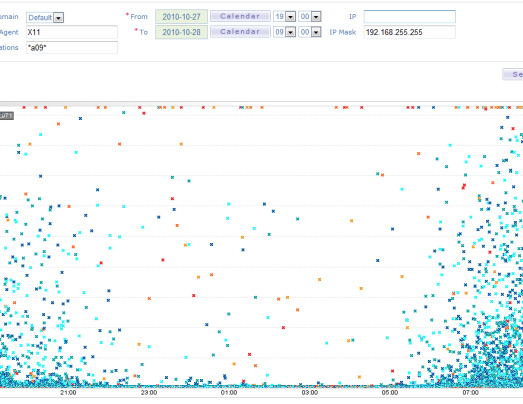Click the empty IP input field
This screenshot has height=404, width=523.
click(x=410, y=17)
